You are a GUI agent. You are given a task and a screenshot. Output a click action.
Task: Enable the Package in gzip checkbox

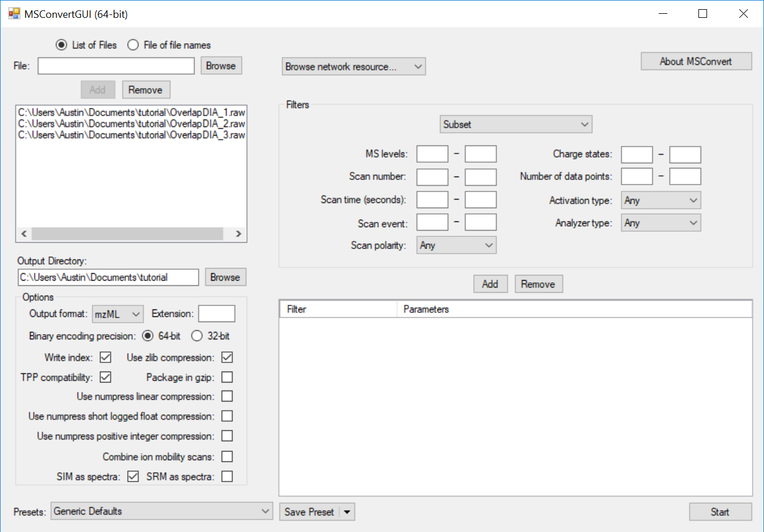227,377
